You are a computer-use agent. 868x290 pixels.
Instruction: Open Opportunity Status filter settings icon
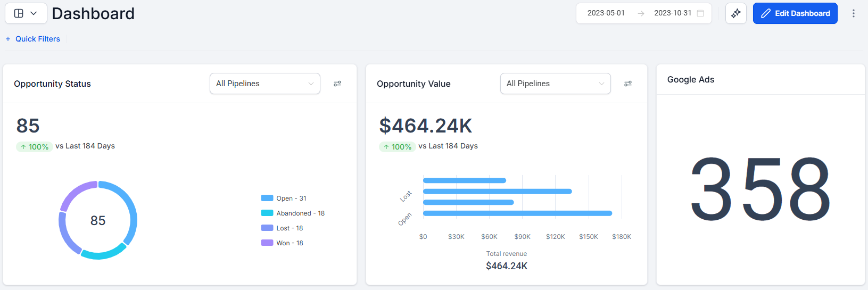[337, 84]
